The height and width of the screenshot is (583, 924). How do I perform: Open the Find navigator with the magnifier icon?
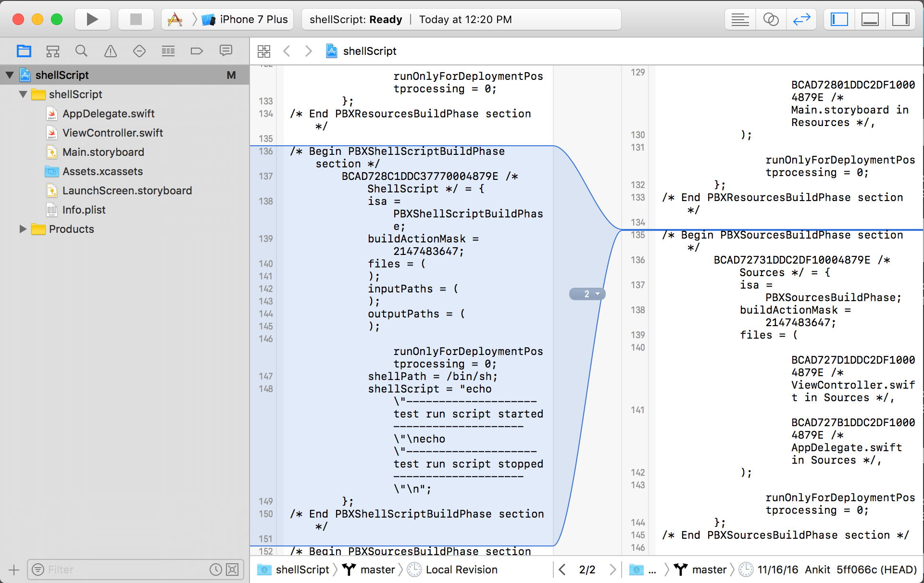(82, 51)
